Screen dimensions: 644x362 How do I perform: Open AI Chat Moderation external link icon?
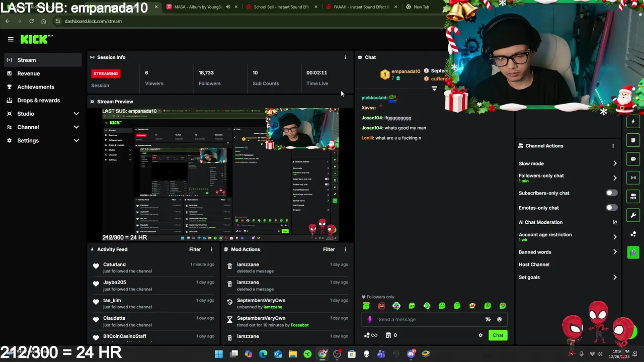(x=615, y=222)
